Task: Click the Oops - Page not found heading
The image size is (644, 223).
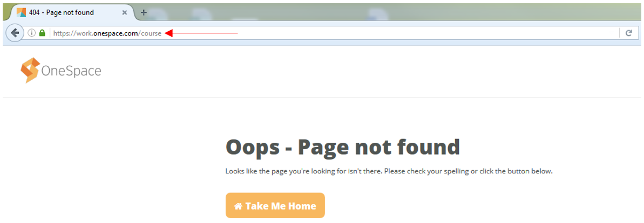Action: pyautogui.click(x=343, y=147)
